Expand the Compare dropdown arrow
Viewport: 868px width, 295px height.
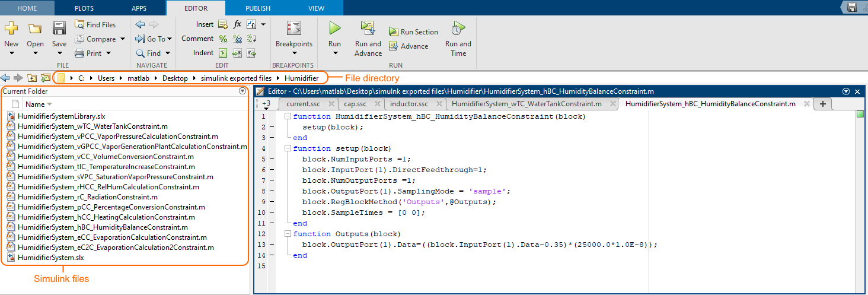click(123, 39)
